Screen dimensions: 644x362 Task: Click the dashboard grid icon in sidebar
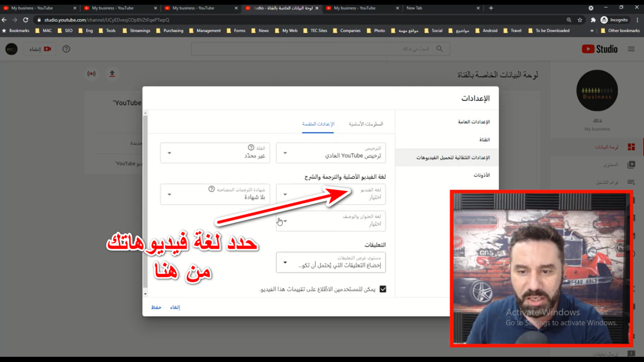[631, 147]
